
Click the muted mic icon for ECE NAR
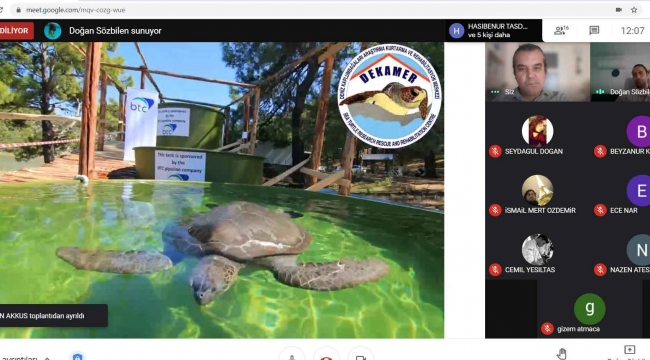(600, 210)
